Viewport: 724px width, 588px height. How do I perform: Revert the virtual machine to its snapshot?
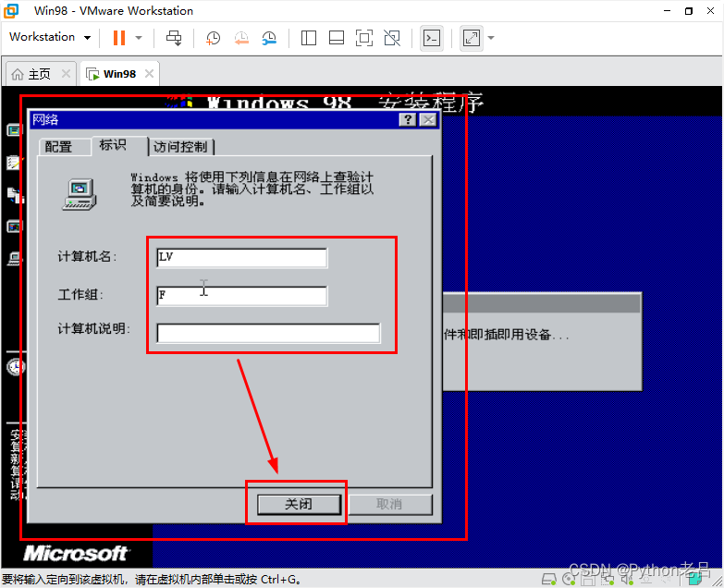click(241, 38)
